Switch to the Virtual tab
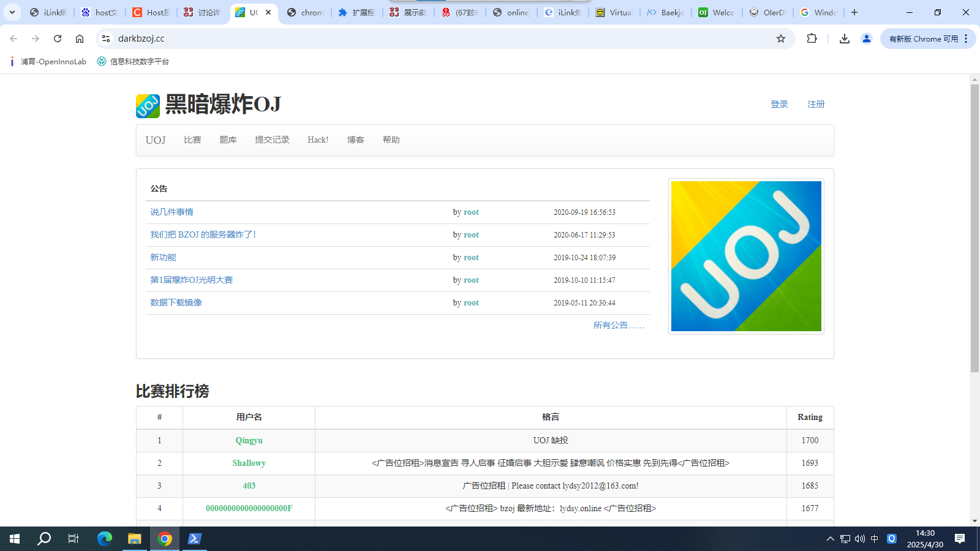Screen dimensions: 980x551 pyautogui.click(x=616, y=12)
